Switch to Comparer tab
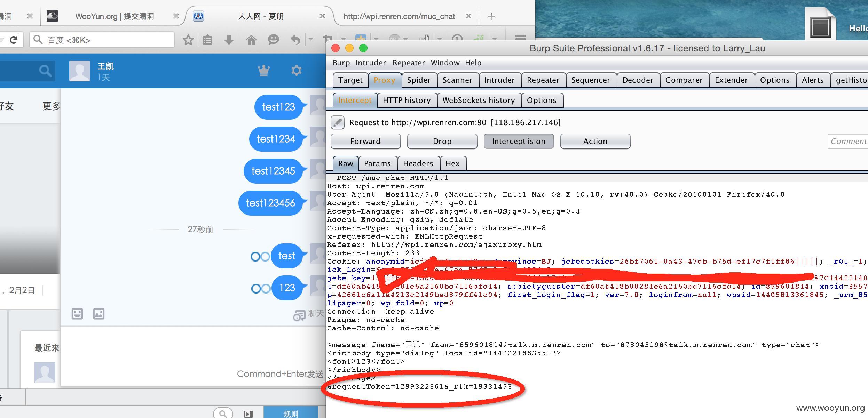The image size is (868, 418). tap(684, 80)
